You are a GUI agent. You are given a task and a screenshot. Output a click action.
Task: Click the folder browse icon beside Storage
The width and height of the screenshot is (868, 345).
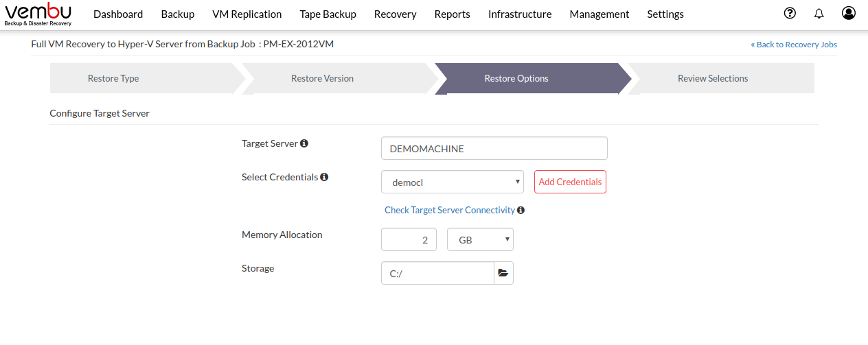[503, 273]
